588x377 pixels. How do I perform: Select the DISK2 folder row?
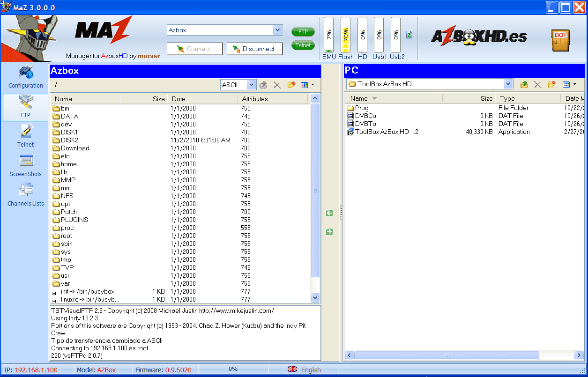click(180, 140)
